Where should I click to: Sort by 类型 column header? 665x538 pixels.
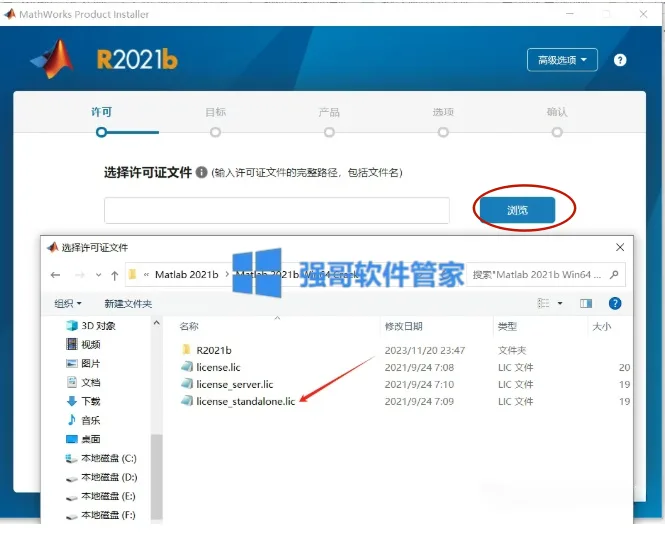(507, 326)
